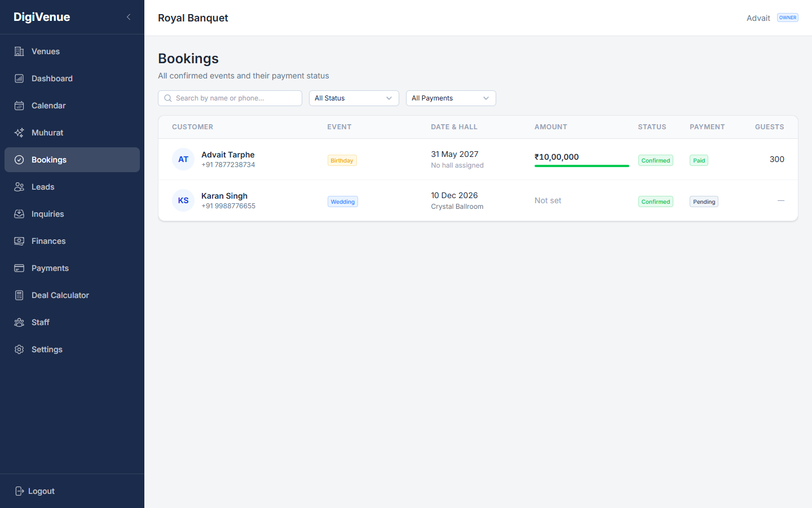Click the AMOUNT column header
This screenshot has width=812, height=508.
[551, 127]
